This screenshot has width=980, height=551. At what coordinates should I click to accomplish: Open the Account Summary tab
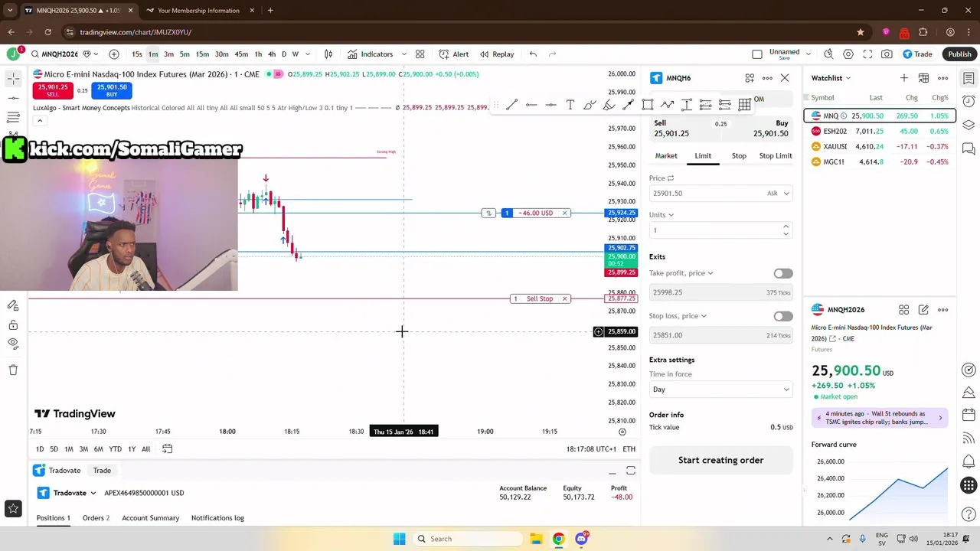coord(151,518)
